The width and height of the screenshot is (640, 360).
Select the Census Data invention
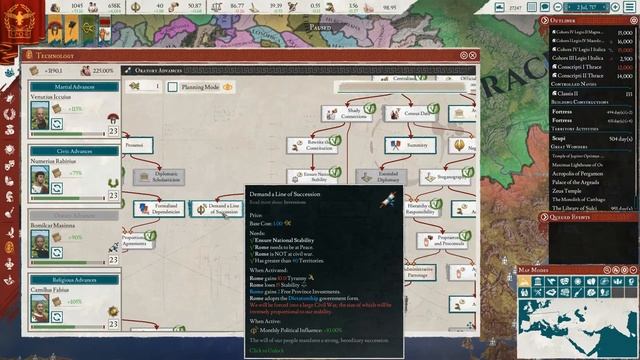tap(411, 113)
